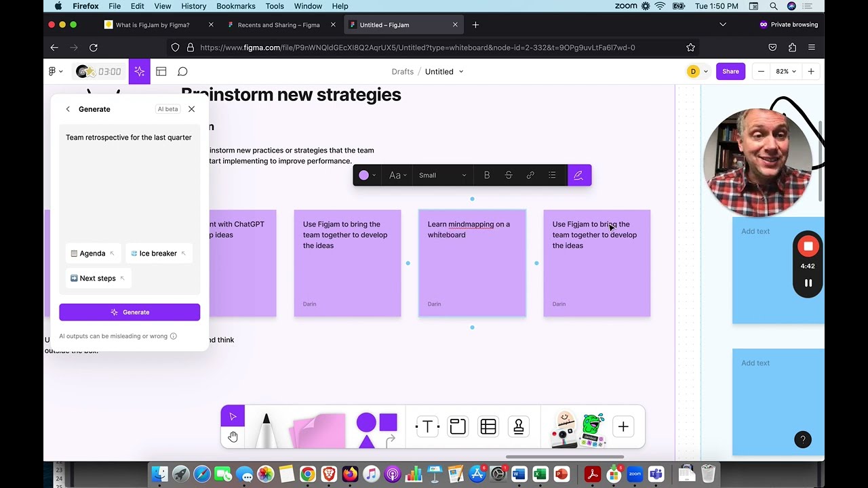Open the History menu
This screenshot has width=868, height=488.
pyautogui.click(x=194, y=6)
